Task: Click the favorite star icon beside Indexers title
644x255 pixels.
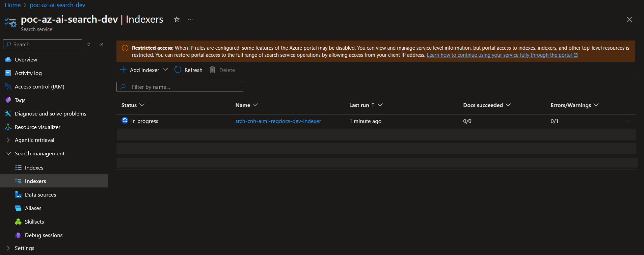Action: [177, 19]
